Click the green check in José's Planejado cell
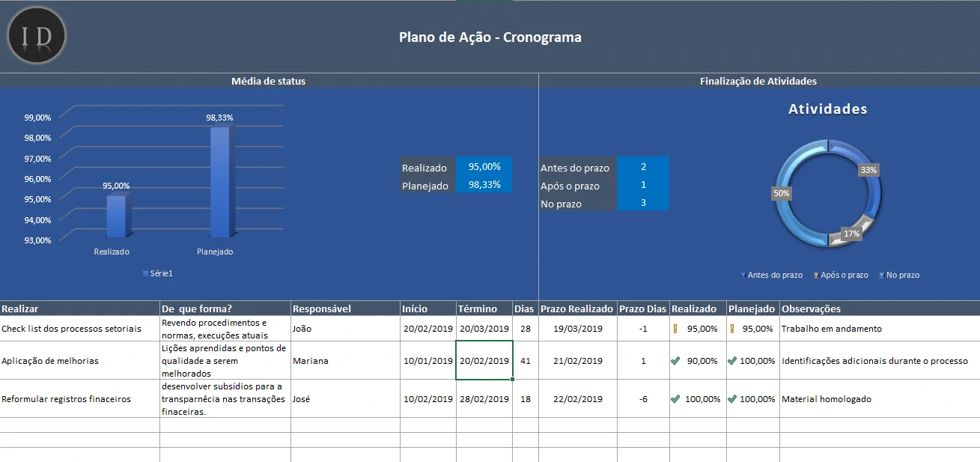 pyautogui.click(x=732, y=399)
